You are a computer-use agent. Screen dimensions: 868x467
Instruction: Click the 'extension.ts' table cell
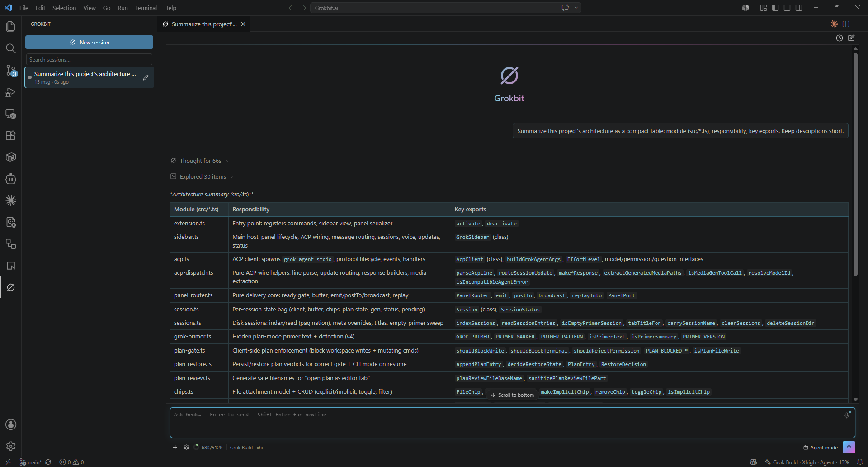pos(199,223)
